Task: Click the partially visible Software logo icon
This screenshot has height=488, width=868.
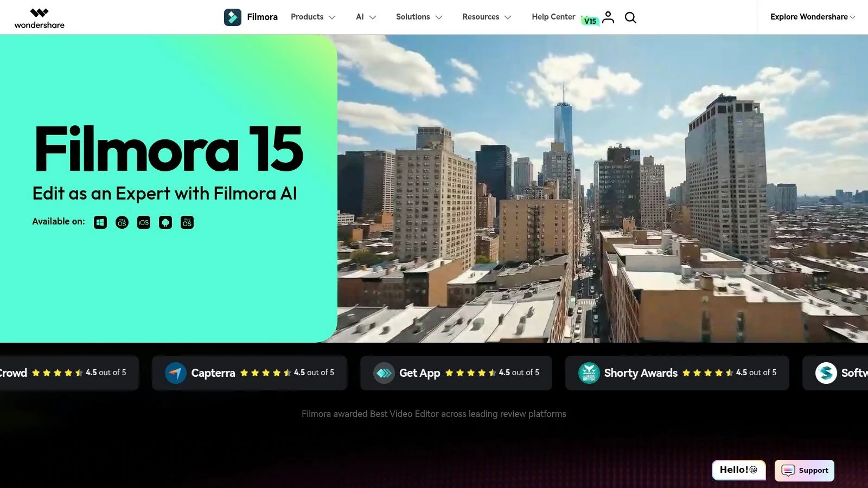Action: 826,373
